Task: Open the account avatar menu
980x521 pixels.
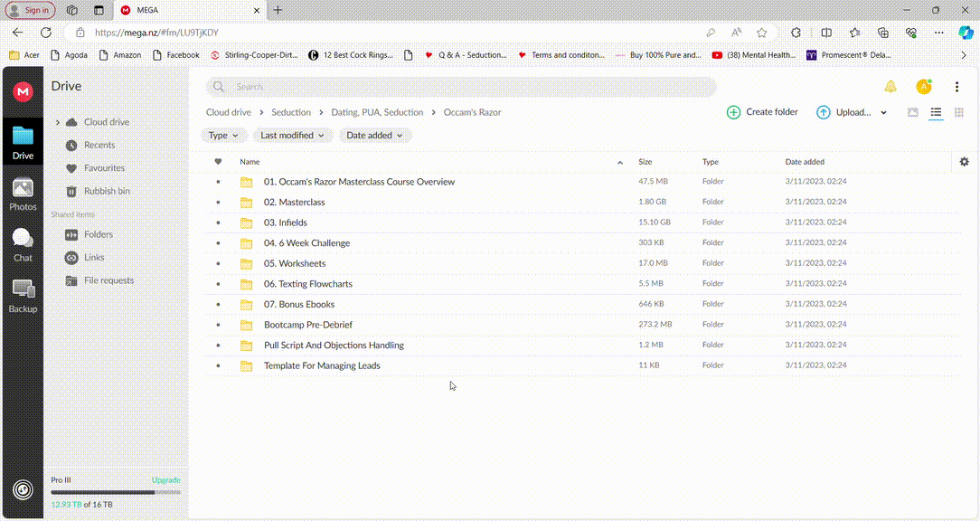Action: [924, 87]
